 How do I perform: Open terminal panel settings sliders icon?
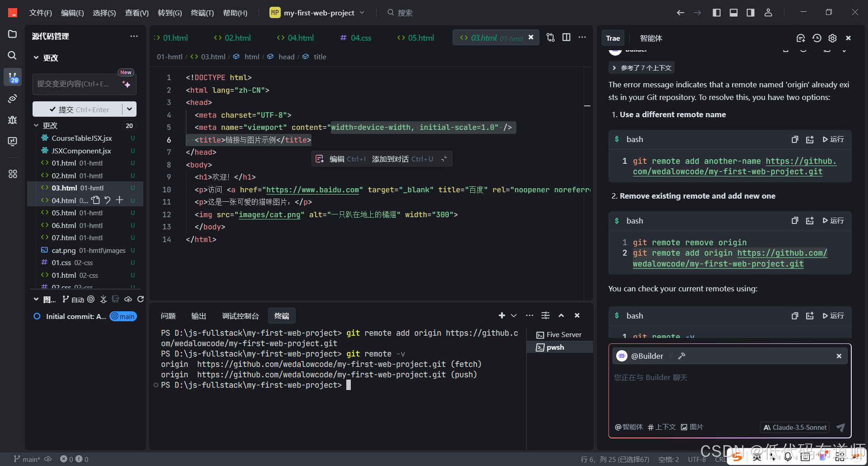[546, 315]
